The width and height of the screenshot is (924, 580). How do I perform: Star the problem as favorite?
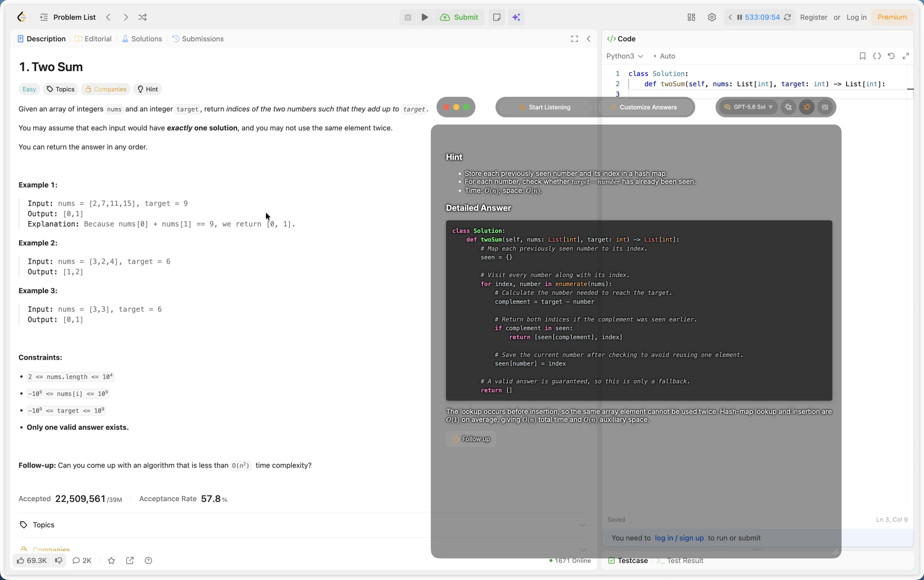click(x=111, y=560)
